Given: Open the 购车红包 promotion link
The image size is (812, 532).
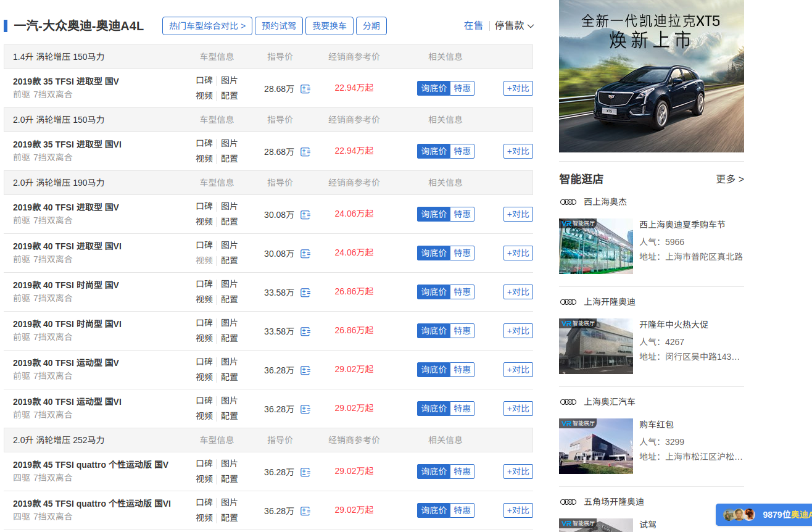Looking at the screenshot, I should [x=657, y=425].
